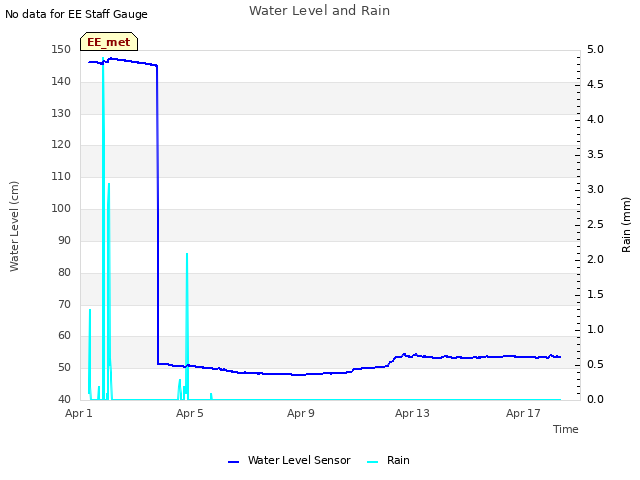The height and width of the screenshot is (480, 640).
Task: Click the cyan Rain legend swatch
Action: click(373, 462)
